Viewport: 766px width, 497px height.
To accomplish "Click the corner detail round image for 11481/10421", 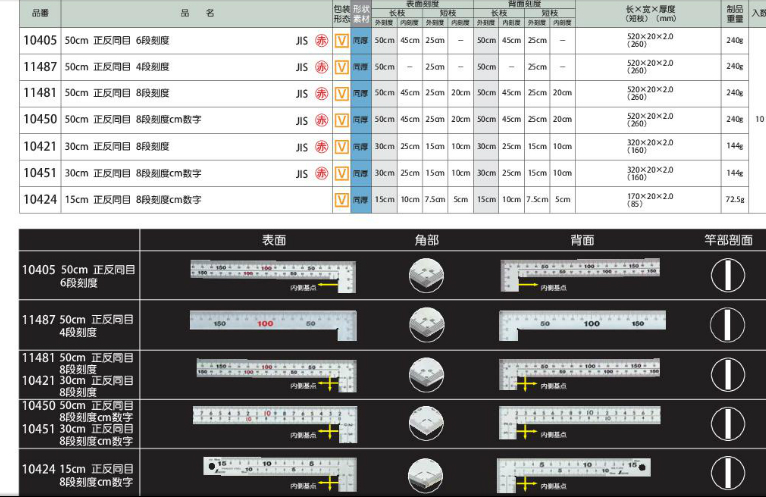I will (426, 375).
